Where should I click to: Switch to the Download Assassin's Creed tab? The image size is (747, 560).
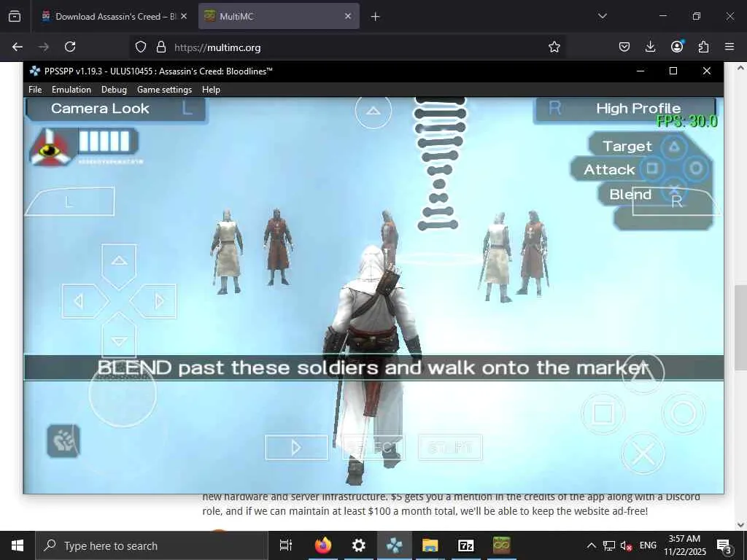coord(115,16)
